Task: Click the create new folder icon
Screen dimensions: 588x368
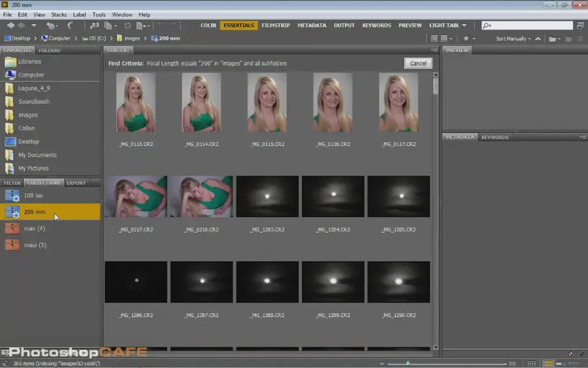Action: click(569, 38)
